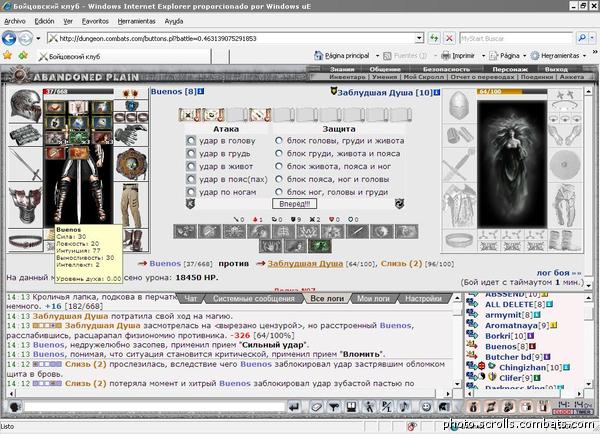Select attack 'удар в живот'
The height and width of the screenshot is (434, 600).
[x=191, y=166]
